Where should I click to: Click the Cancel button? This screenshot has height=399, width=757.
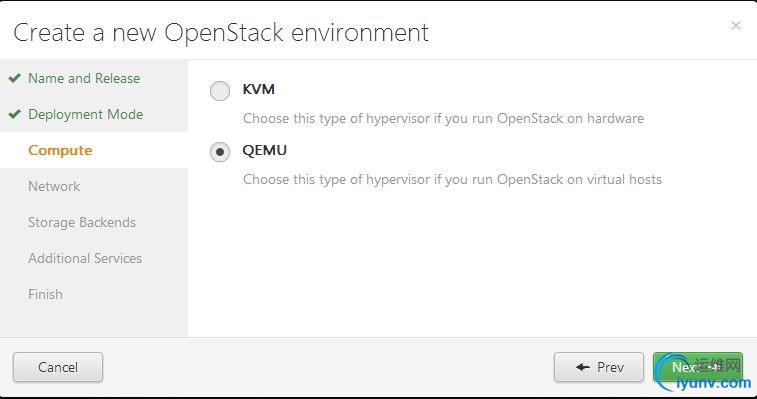58,367
